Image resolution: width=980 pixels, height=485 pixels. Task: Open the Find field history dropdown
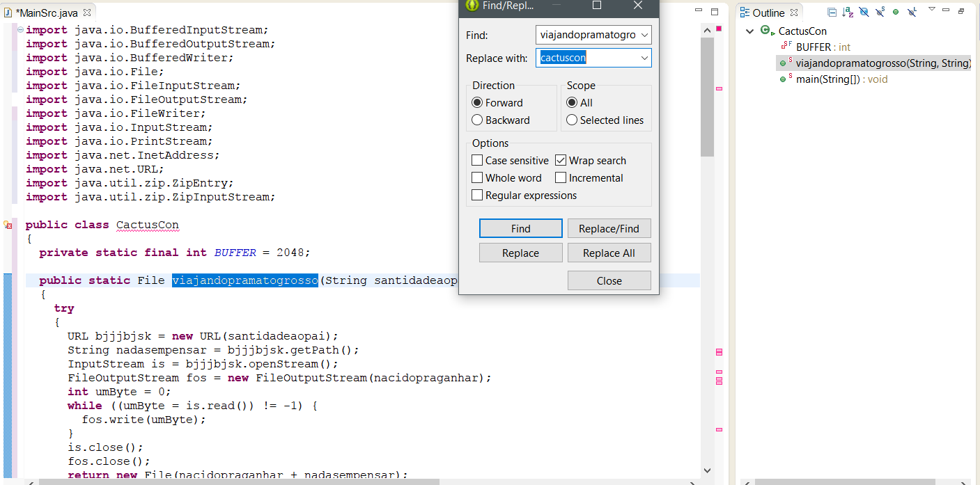[x=644, y=35]
